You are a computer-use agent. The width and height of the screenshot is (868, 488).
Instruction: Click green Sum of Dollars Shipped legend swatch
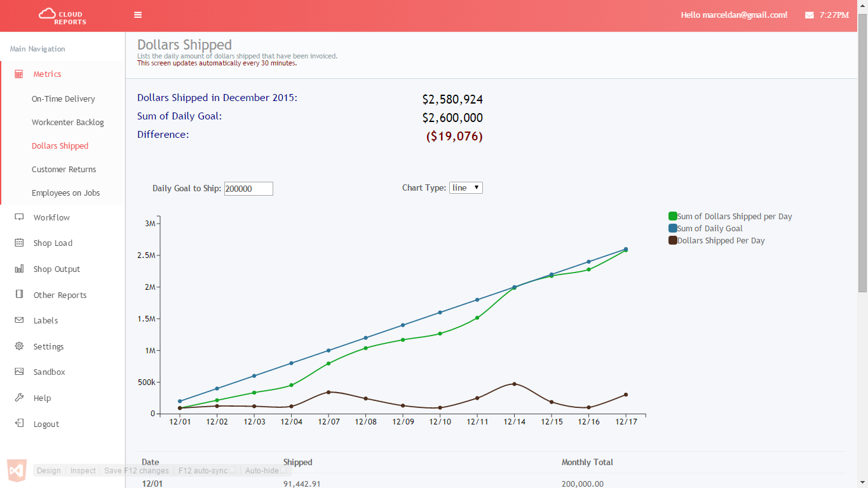pyautogui.click(x=673, y=216)
